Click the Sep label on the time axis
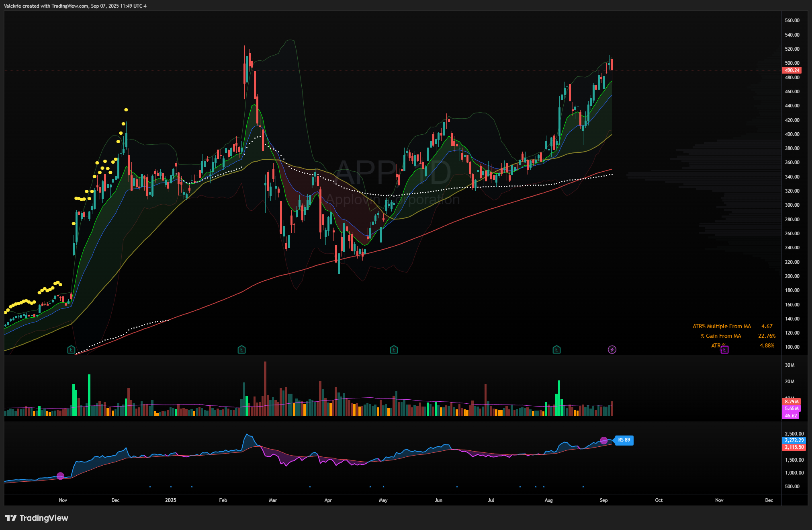 tap(603, 500)
